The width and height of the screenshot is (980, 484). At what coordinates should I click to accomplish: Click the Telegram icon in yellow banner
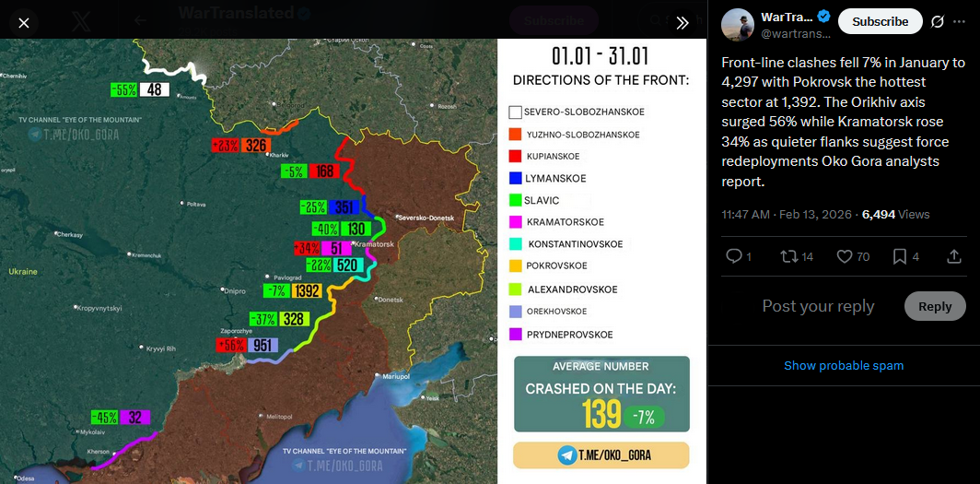pos(566,455)
